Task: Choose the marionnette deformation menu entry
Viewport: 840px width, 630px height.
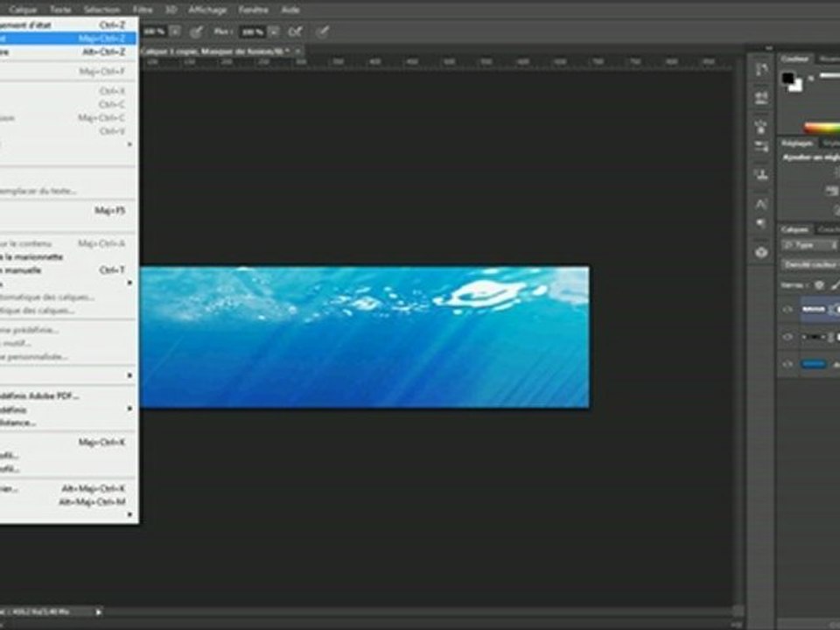Action: [67, 256]
